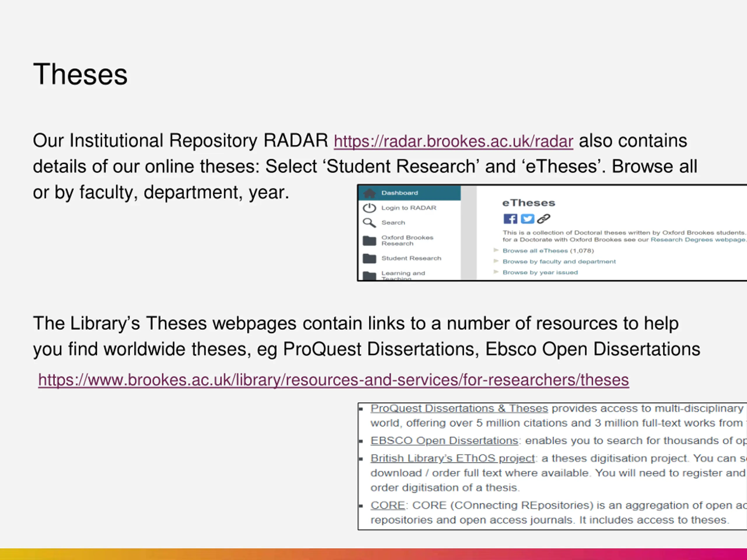Screen dimensions: 747x560
Task: Click the Dashboard home icon
Action: (x=369, y=193)
